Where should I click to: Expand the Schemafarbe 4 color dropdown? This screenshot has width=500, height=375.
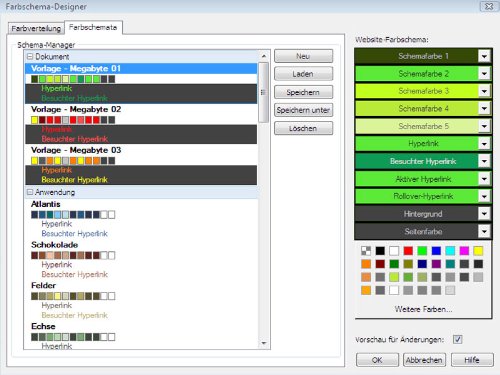tap(484, 108)
